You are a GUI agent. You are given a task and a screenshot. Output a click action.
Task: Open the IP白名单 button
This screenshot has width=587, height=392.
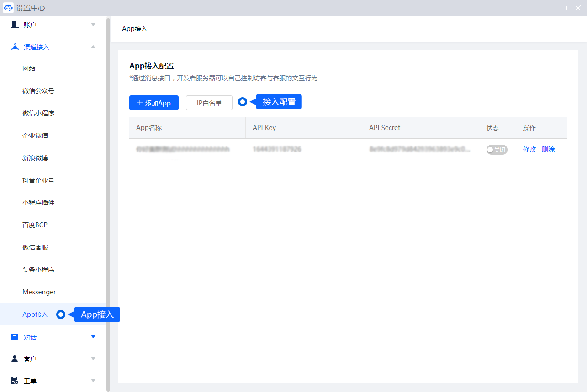(209, 103)
